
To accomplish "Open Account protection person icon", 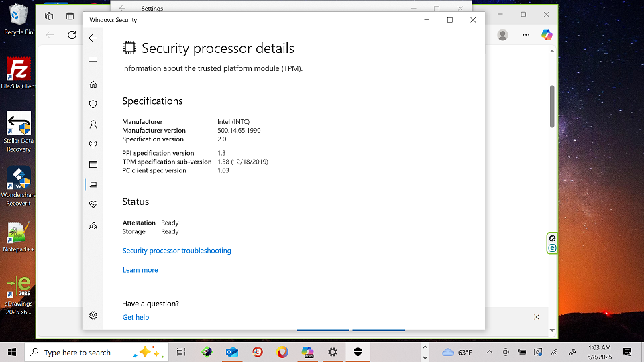I will (x=93, y=125).
